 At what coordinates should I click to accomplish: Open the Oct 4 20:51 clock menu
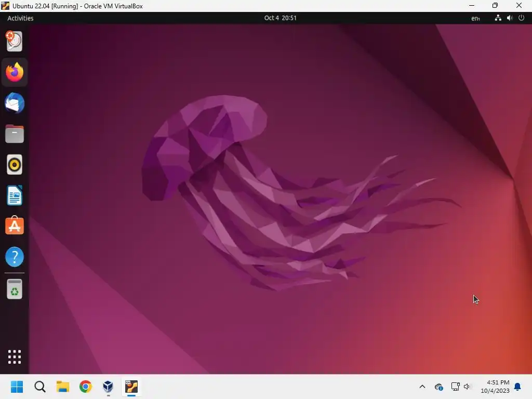(x=280, y=18)
